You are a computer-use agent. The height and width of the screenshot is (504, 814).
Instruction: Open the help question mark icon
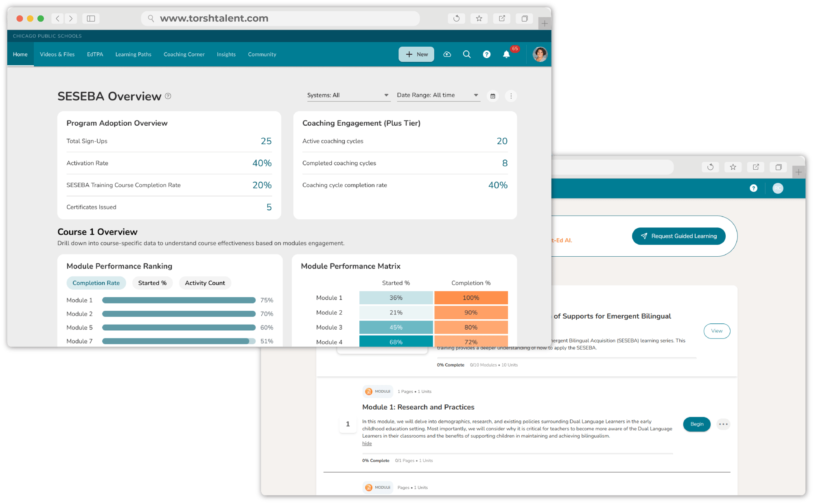pos(486,54)
